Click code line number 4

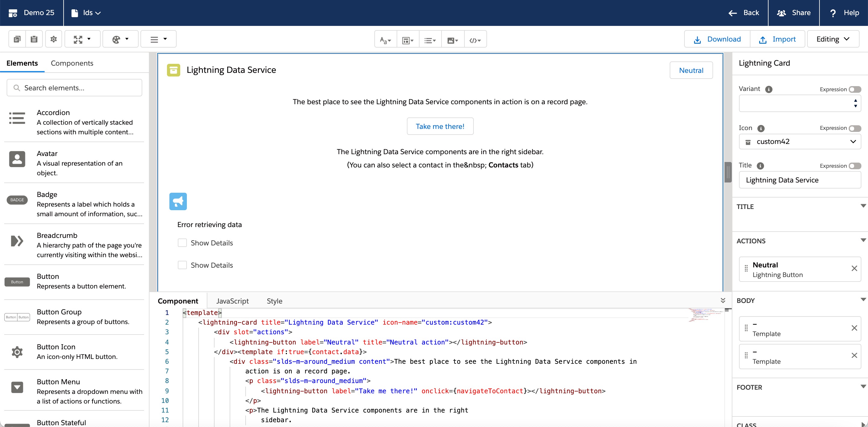point(167,342)
